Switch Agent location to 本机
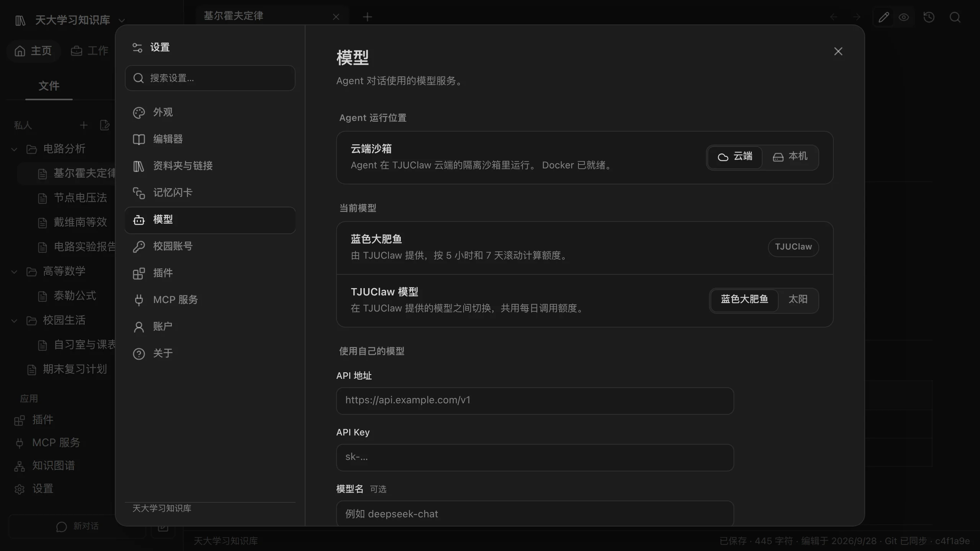 click(x=790, y=157)
